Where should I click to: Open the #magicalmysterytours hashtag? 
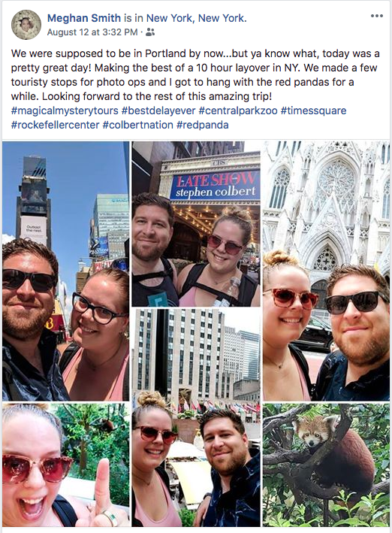pos(65,111)
